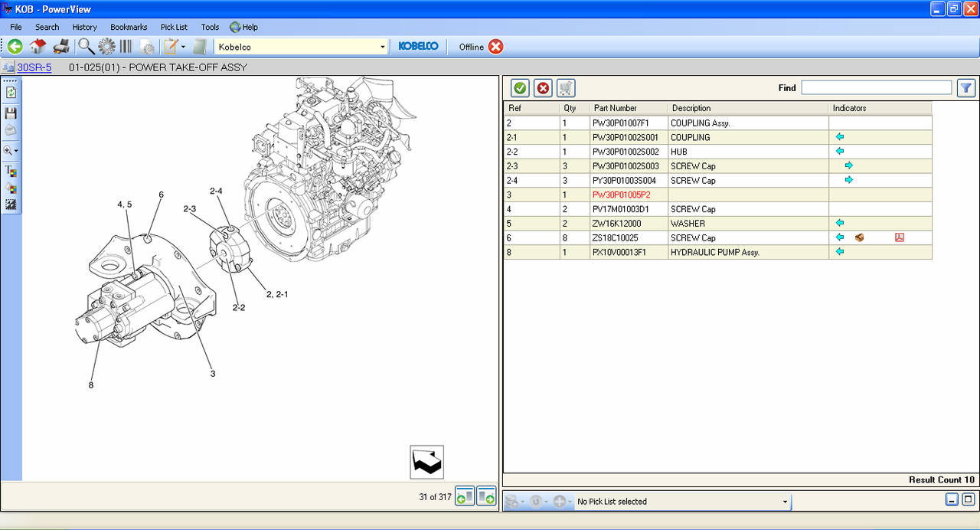Go to previous illustration page button
The image size is (980, 530).
click(x=465, y=496)
